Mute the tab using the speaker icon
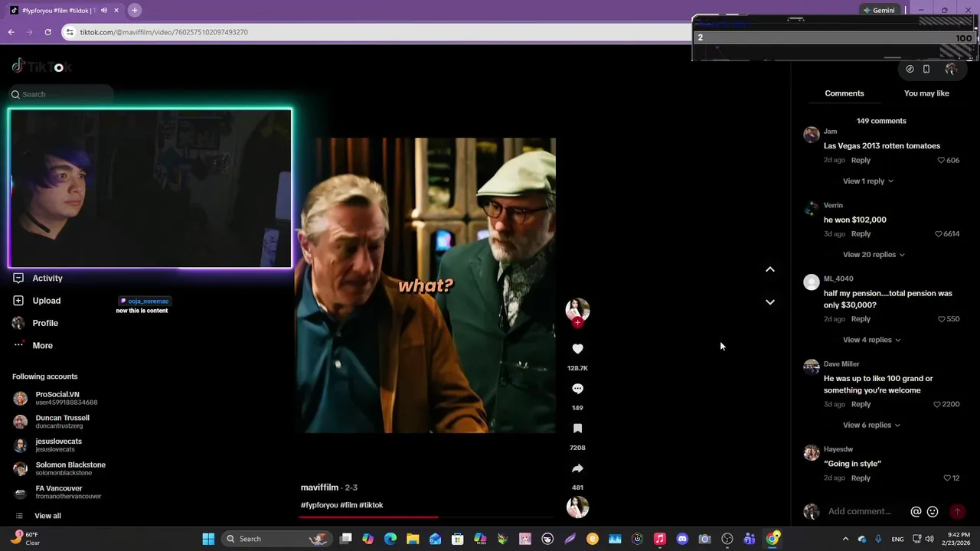980x551 pixels. [103, 10]
